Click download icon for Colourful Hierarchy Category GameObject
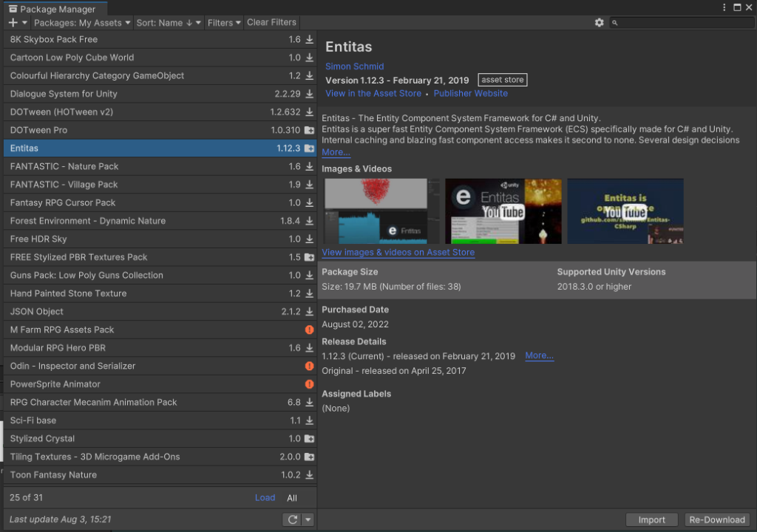The width and height of the screenshot is (757, 532). coord(310,76)
